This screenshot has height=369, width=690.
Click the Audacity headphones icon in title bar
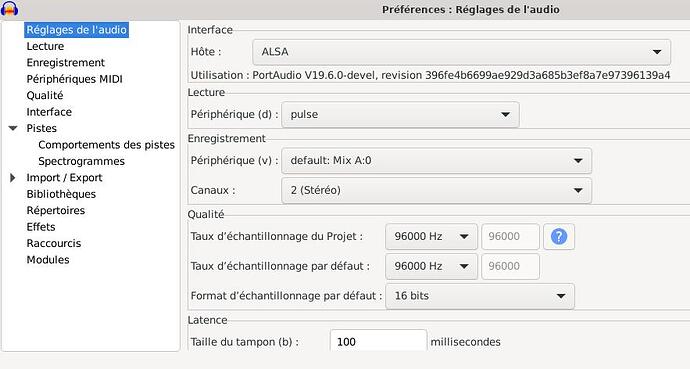click(x=9, y=8)
